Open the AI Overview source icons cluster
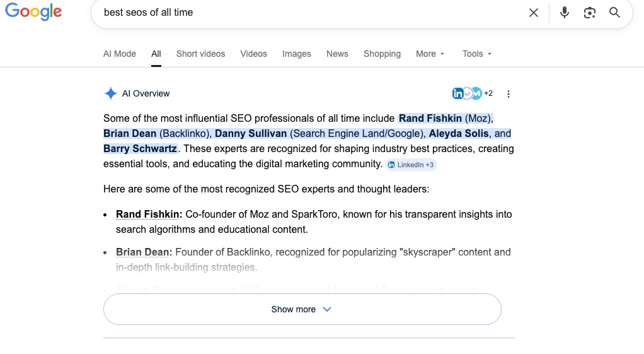 pyautogui.click(x=472, y=93)
